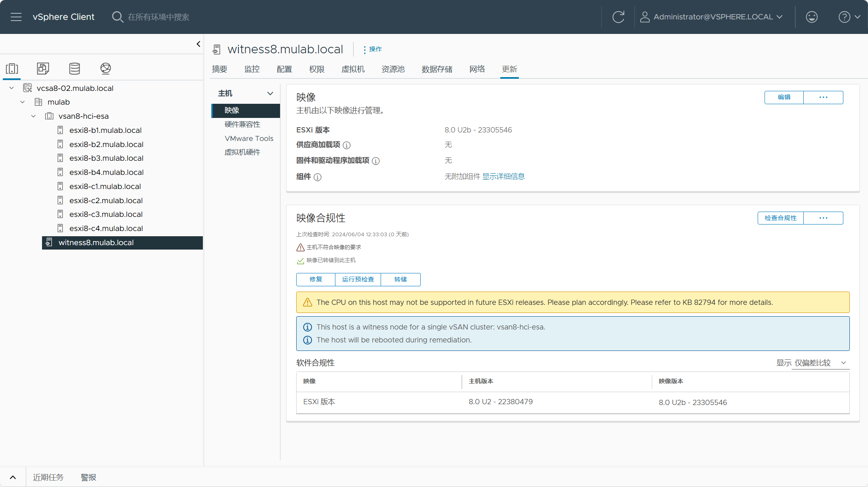This screenshot has height=487, width=868.
Task: Open more options beside 检查合规性
Action: pos(823,218)
